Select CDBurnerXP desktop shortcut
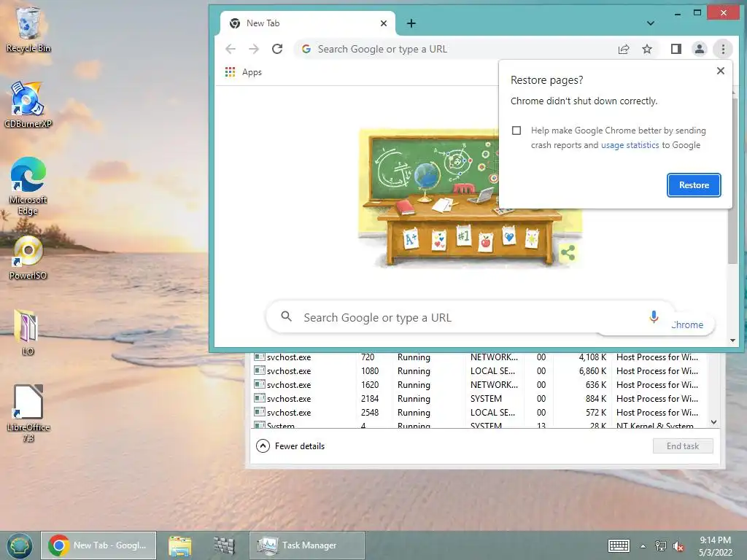This screenshot has width=747, height=560. (x=28, y=105)
